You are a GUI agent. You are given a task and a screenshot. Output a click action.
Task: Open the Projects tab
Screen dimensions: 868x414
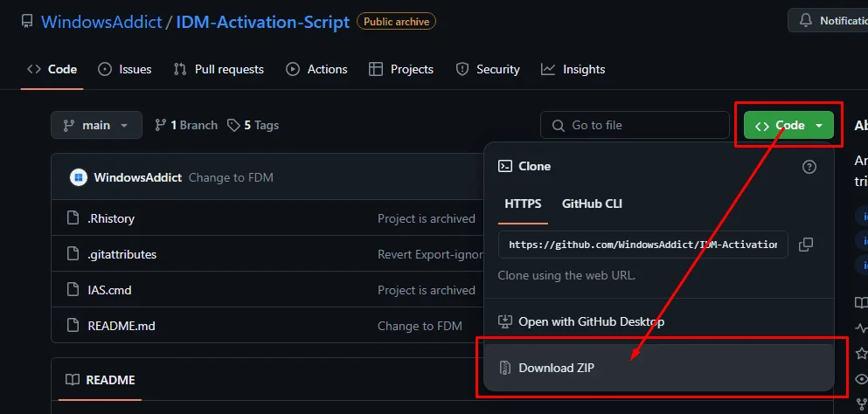[x=401, y=69]
